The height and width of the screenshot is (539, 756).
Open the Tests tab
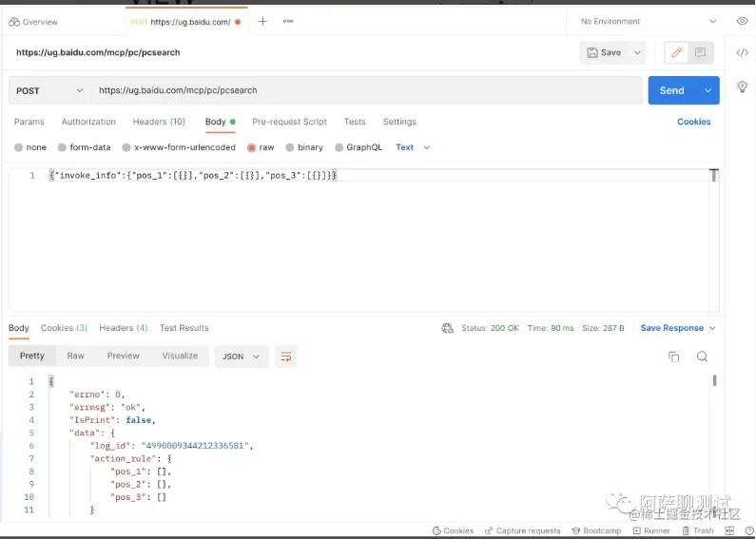point(355,122)
